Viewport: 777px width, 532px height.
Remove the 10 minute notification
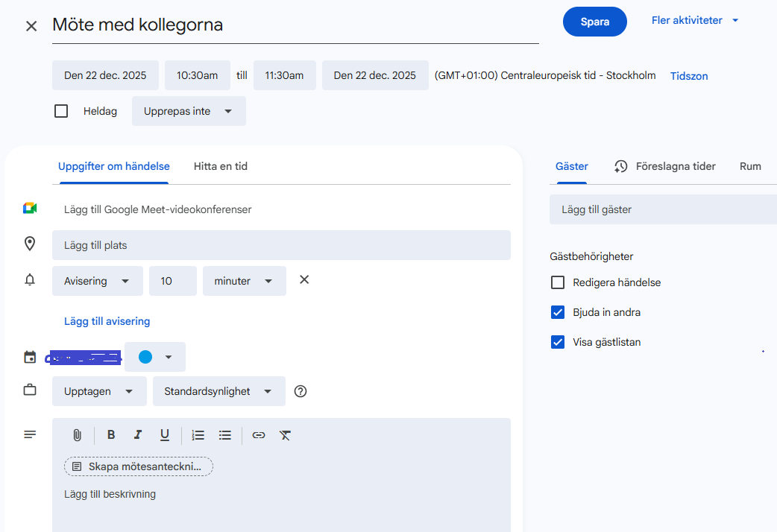click(x=304, y=280)
